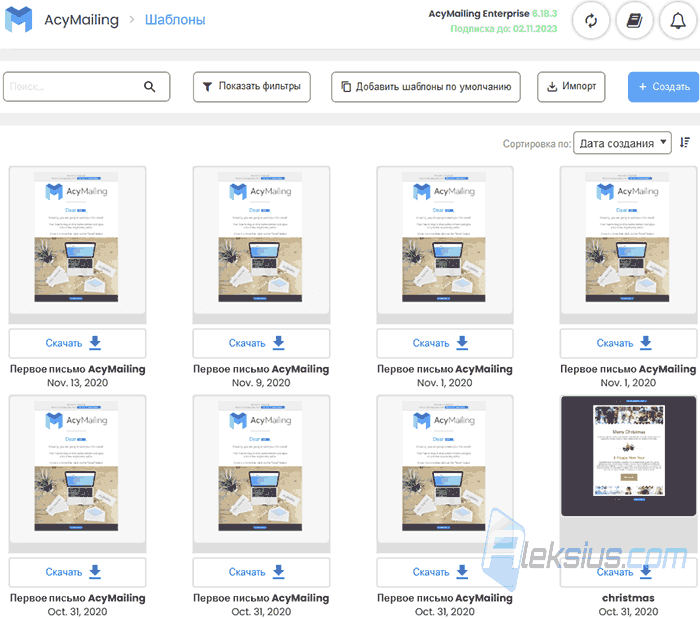Viewport: 700px width, 619px height.
Task: Click download arrow for Nov. 13, 2020 template
Action: tap(95, 343)
